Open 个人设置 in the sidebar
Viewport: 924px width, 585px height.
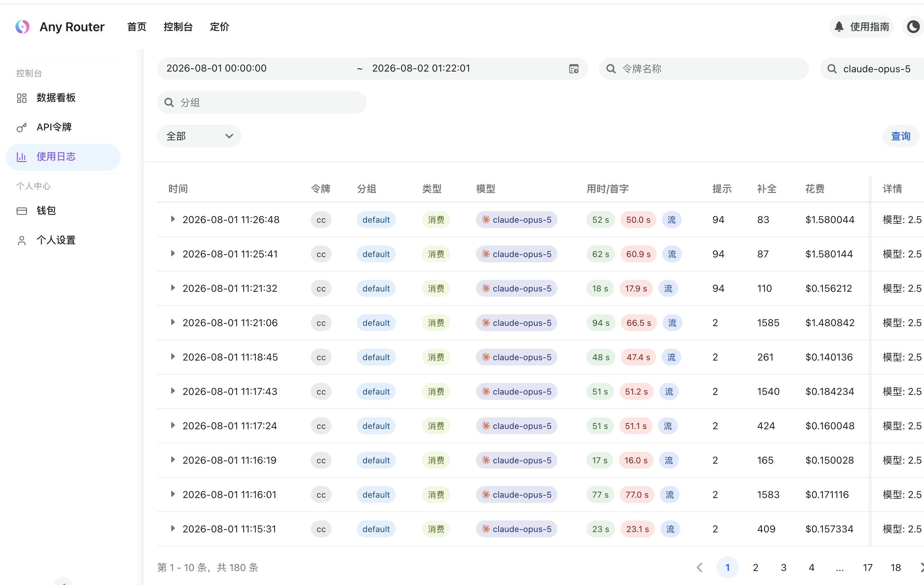click(x=63, y=241)
